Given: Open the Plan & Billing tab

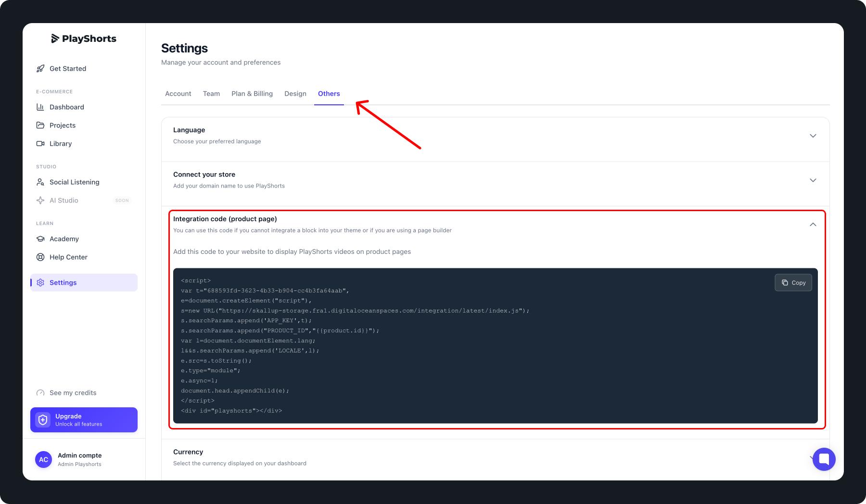Looking at the screenshot, I should tap(252, 94).
